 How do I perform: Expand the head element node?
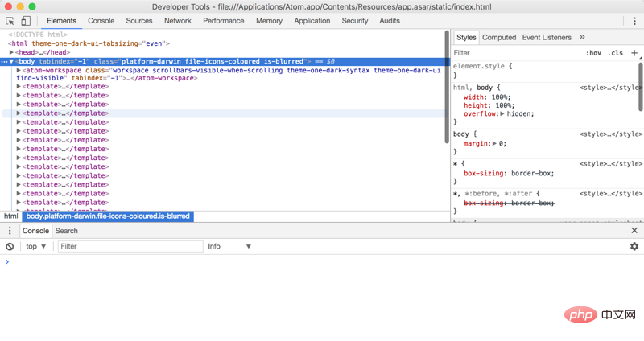tap(11, 52)
